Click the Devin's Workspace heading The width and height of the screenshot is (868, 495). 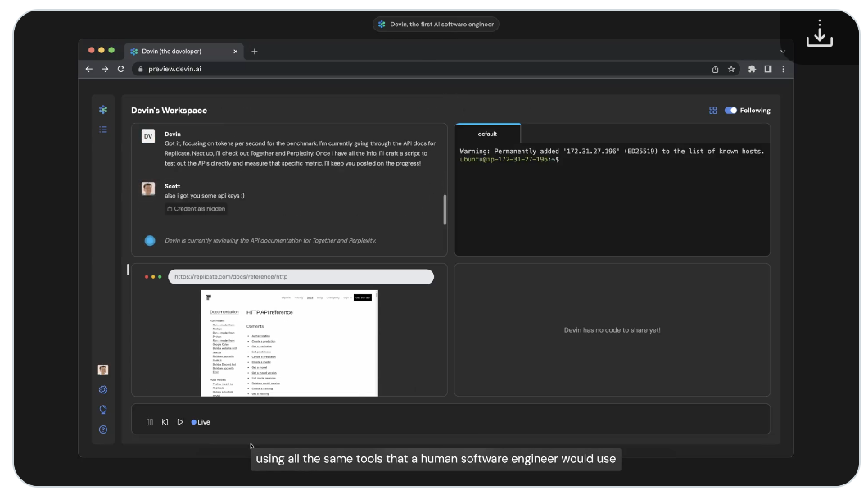tap(169, 111)
